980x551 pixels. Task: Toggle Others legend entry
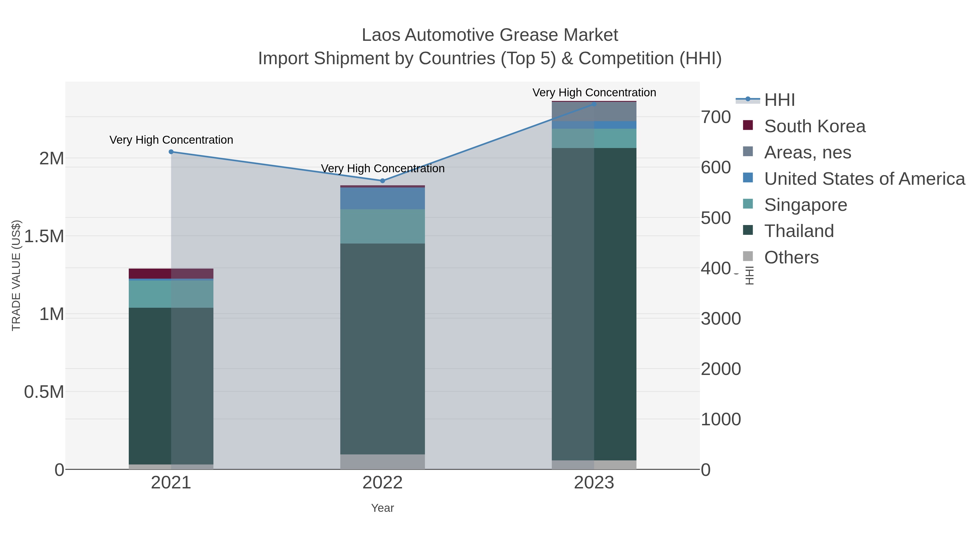click(781, 257)
